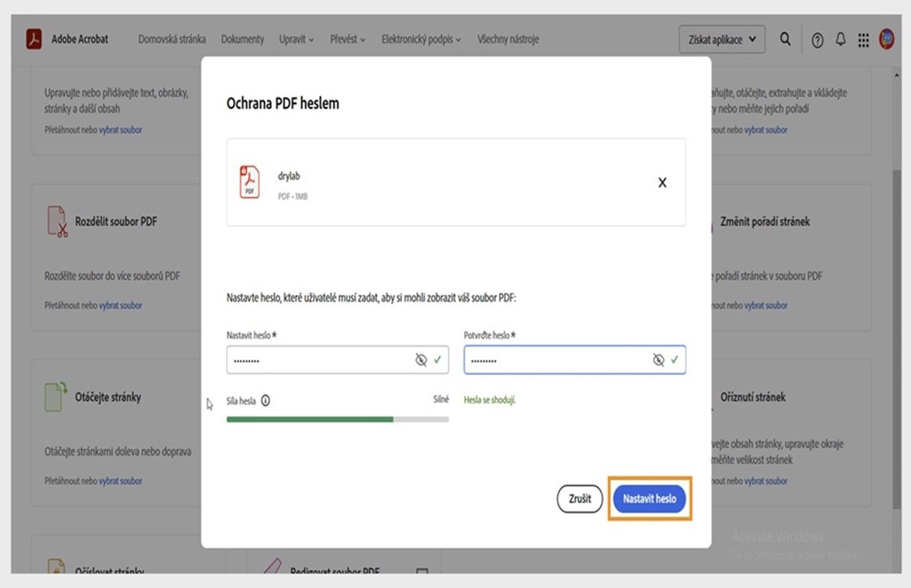The width and height of the screenshot is (911, 588).
Task: Open the help question mark icon
Action: tap(818, 40)
